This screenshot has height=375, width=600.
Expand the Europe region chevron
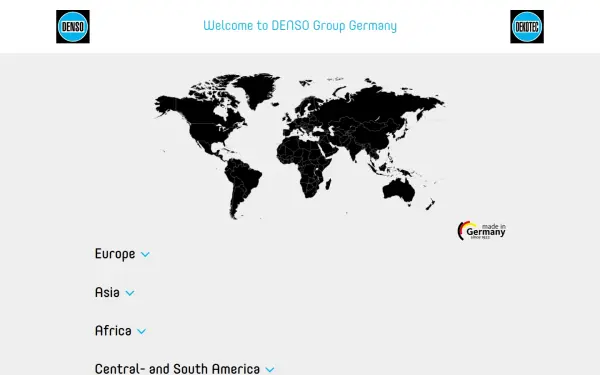[145, 254]
